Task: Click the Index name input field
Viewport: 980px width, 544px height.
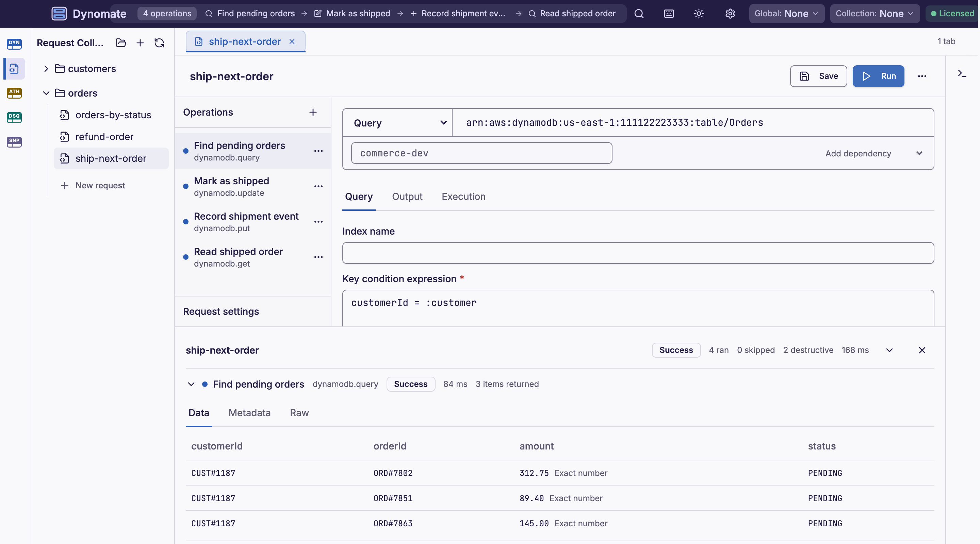Action: [x=638, y=253]
